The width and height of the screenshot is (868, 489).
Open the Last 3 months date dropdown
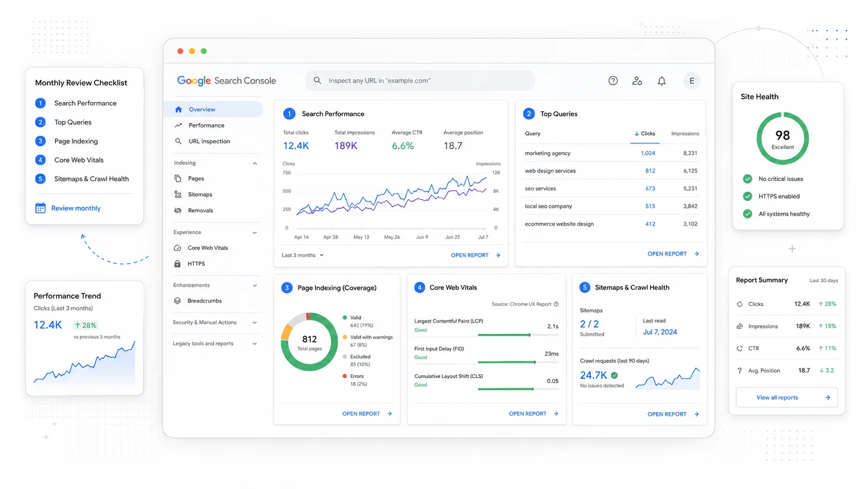coord(303,255)
